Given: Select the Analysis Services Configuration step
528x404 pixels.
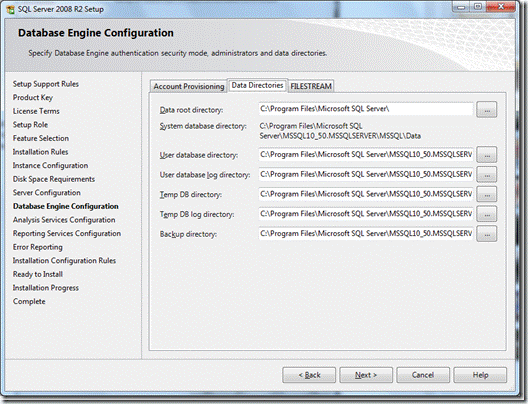Looking at the screenshot, I should click(64, 220).
